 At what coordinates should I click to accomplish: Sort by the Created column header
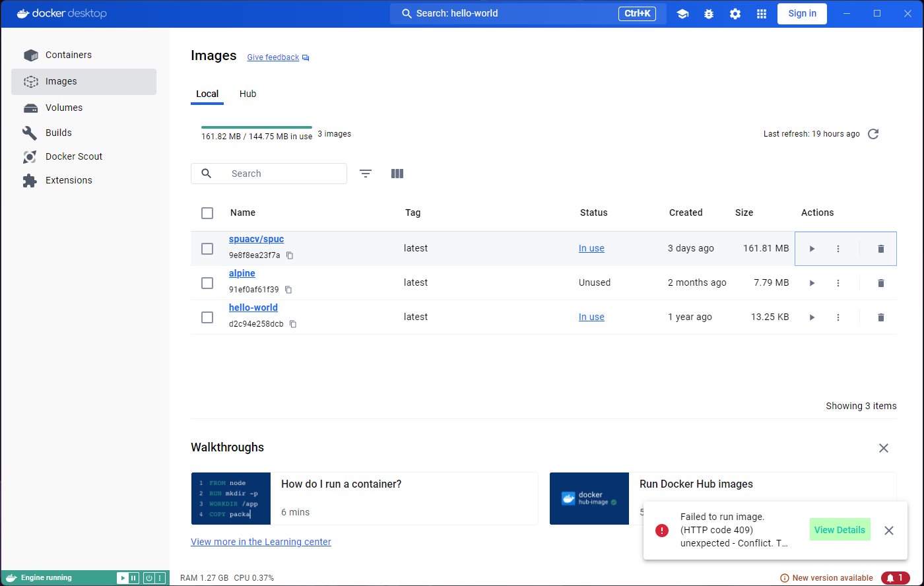tap(686, 212)
